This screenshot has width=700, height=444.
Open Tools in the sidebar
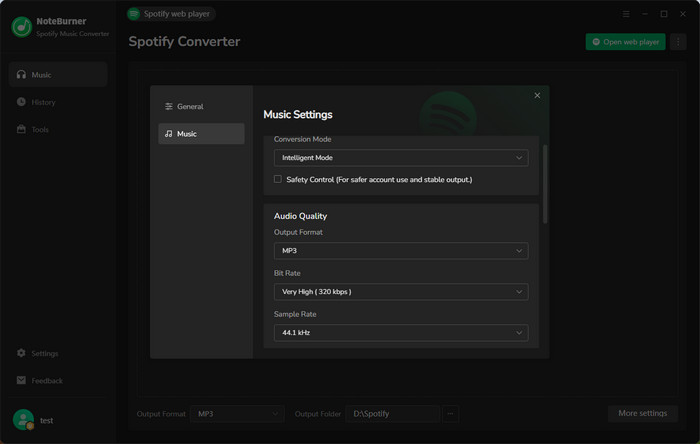(x=58, y=129)
